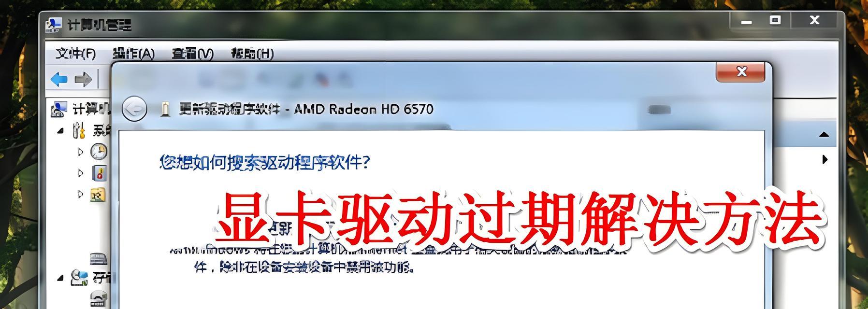Select the System Tools wrench icon
The image size is (868, 309).
pos(78,130)
